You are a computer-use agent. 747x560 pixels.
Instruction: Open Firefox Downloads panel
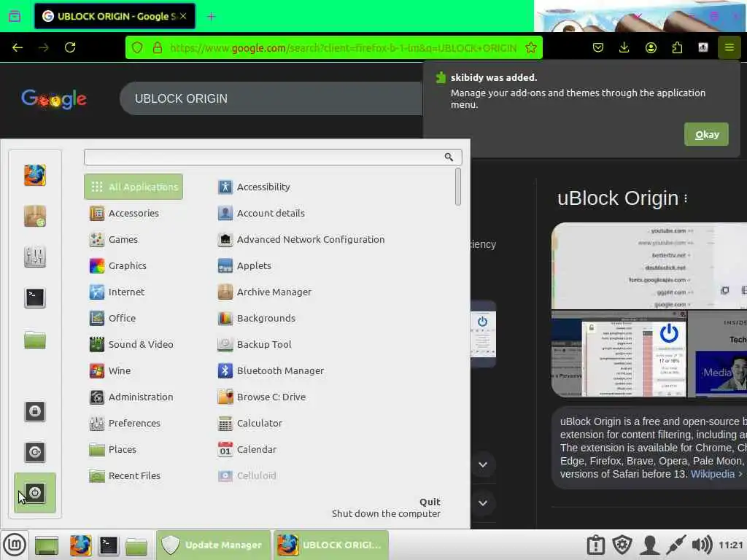pyautogui.click(x=624, y=47)
